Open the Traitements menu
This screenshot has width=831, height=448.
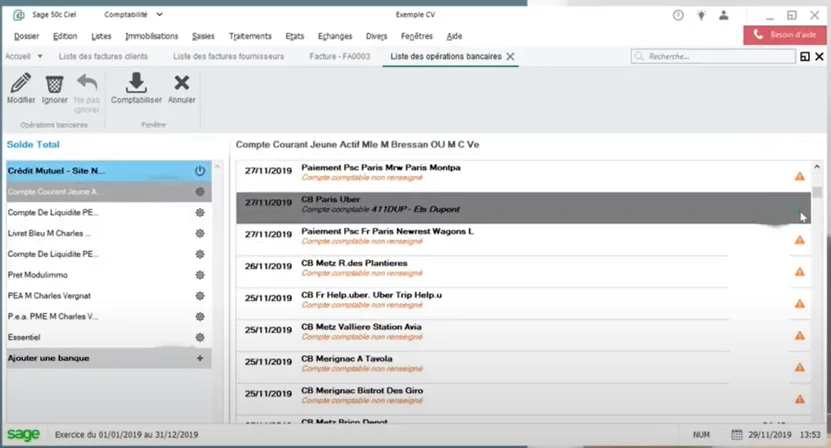pyautogui.click(x=250, y=36)
